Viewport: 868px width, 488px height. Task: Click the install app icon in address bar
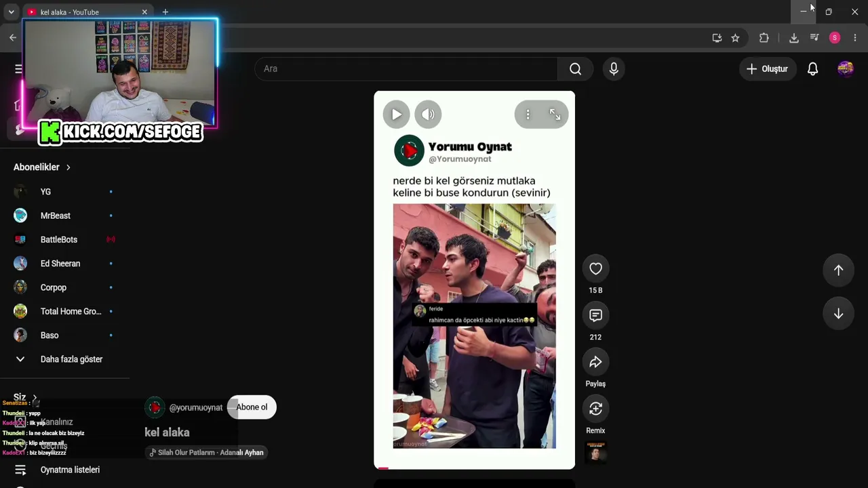(x=717, y=38)
